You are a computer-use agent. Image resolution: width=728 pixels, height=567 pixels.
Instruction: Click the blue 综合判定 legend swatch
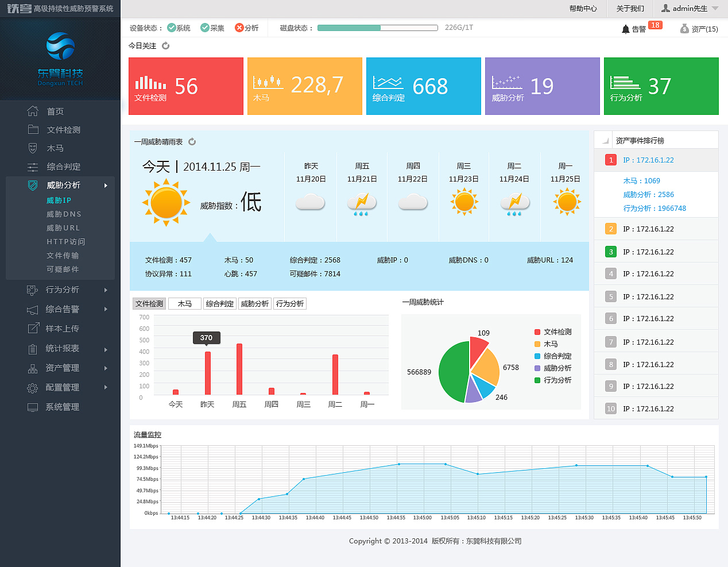537,356
